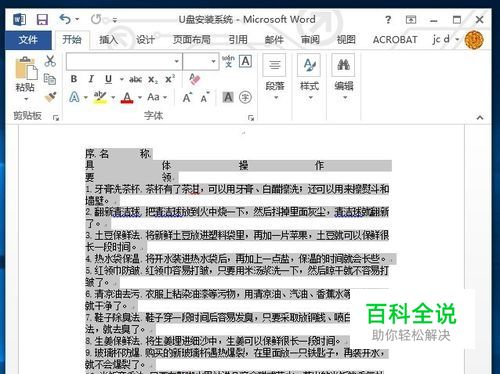Click the enclosed character 字 icon
The image size is (500, 374).
[x=245, y=97]
